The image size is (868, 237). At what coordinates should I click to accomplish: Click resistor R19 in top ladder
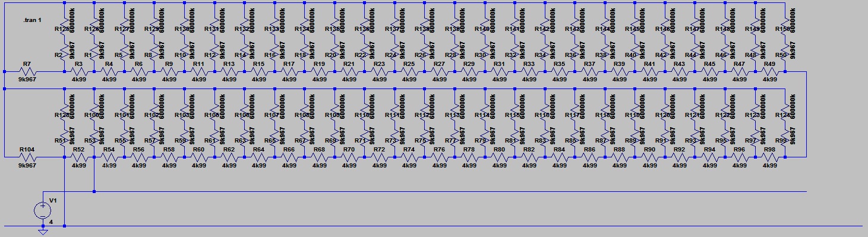[x=320, y=72]
